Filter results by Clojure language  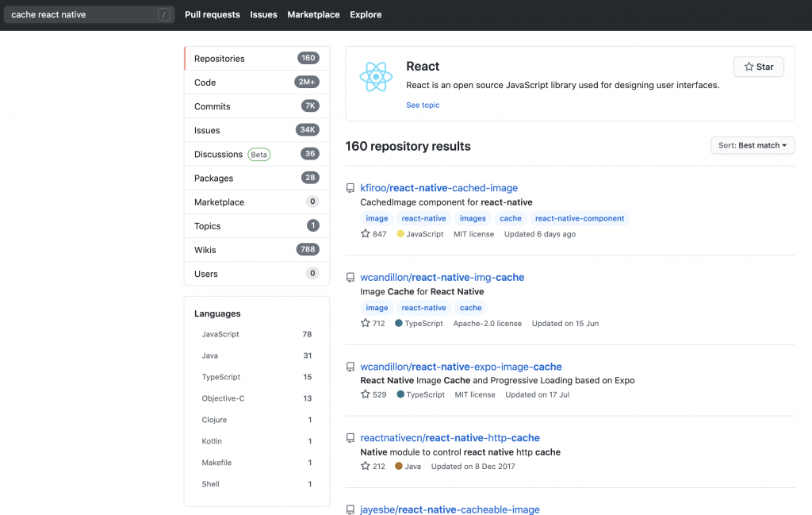(256, 420)
